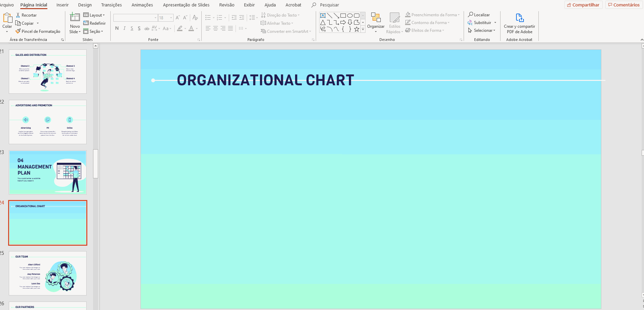
Task: Click the Pincel de Formatação brush
Action: click(x=38, y=31)
